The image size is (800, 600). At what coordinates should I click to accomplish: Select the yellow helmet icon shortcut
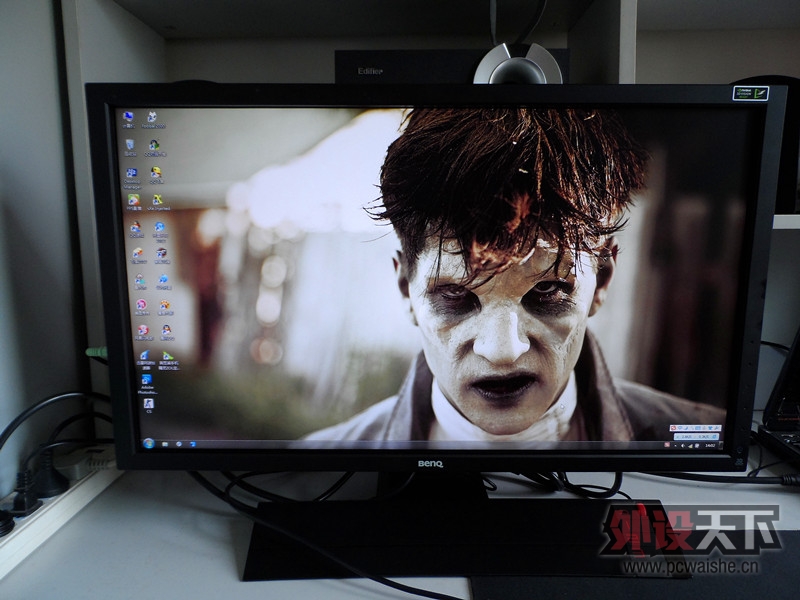[x=156, y=174]
